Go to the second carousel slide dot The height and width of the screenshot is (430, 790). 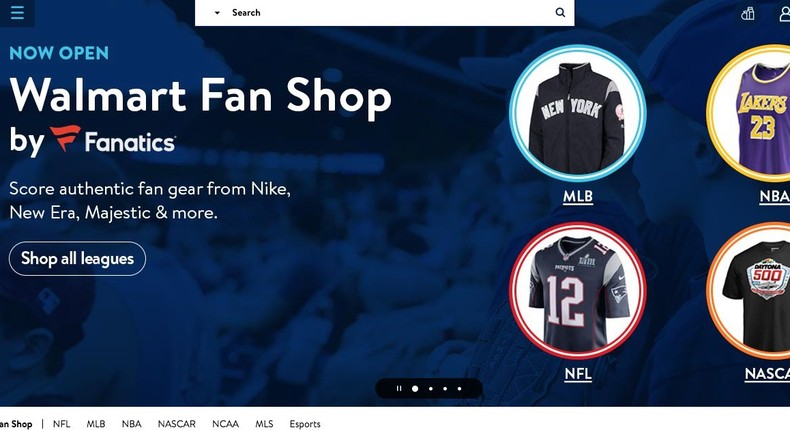(430, 389)
